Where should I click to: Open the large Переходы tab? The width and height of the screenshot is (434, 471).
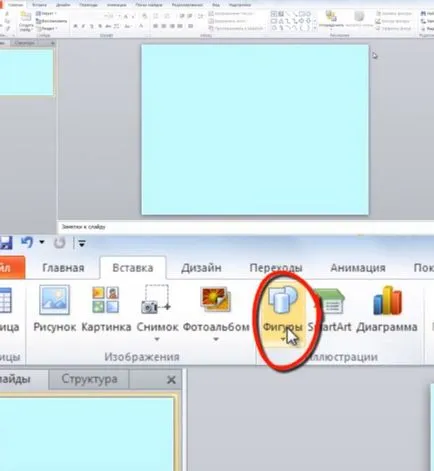tap(276, 268)
